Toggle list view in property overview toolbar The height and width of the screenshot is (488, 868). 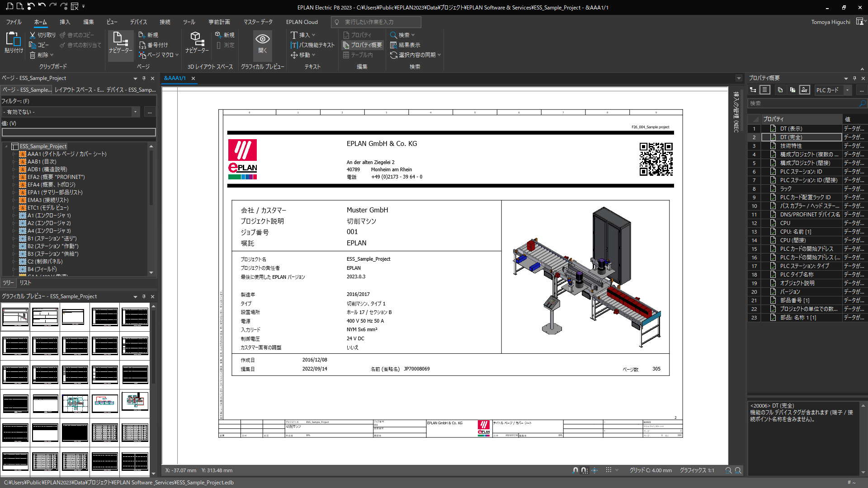click(765, 90)
